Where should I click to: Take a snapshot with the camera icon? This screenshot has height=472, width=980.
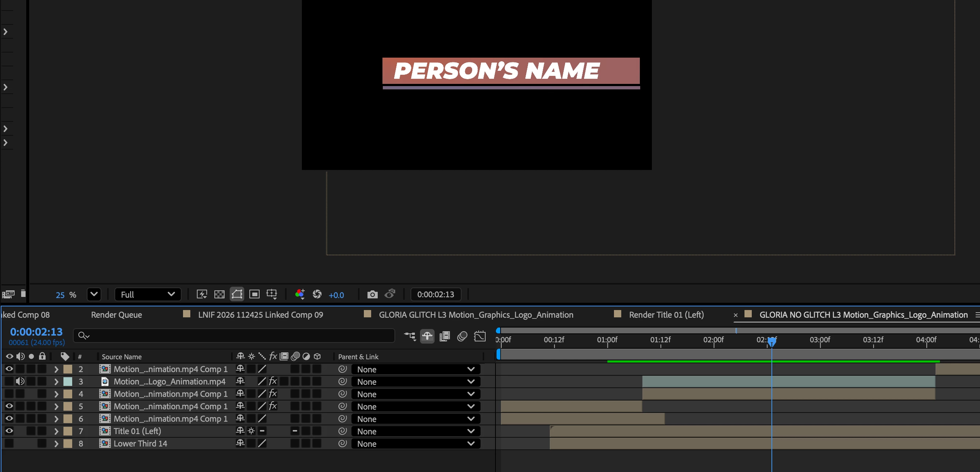point(373,294)
